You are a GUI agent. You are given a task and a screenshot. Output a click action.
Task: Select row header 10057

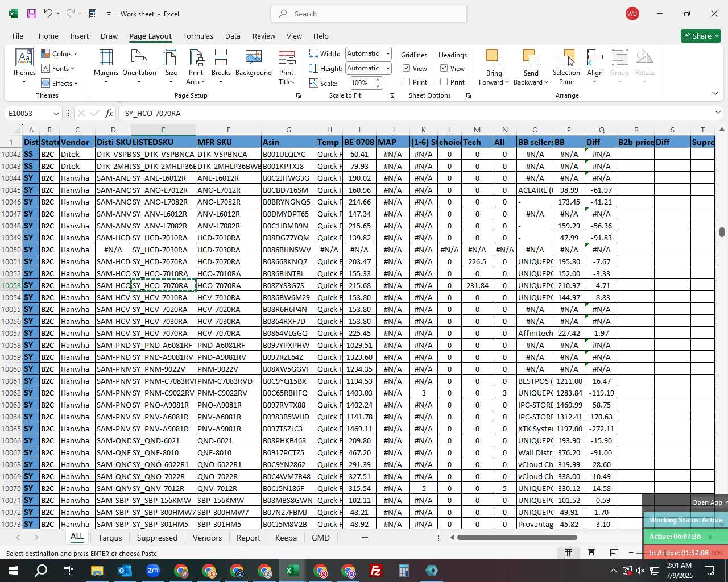point(11,333)
